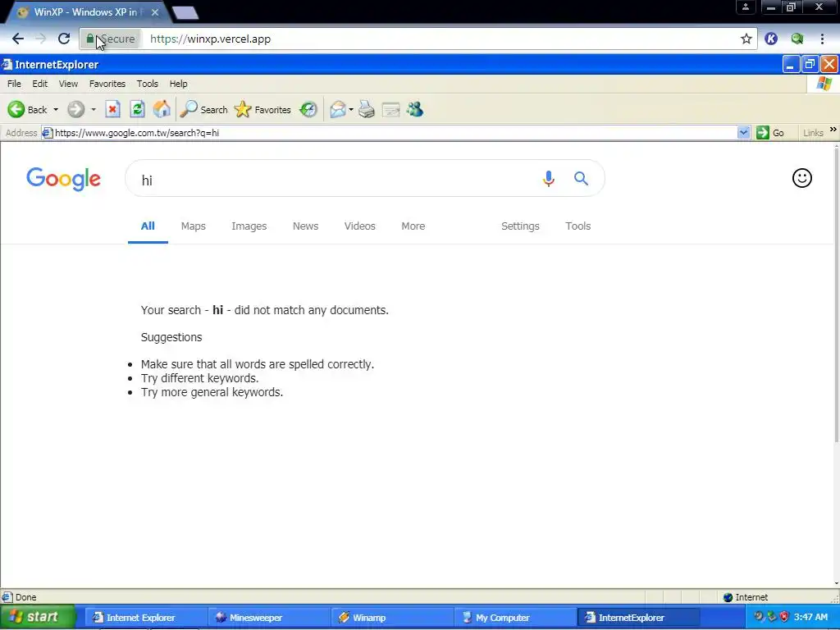Click Google voice search microphone
This screenshot has height=630, width=840.
(548, 178)
